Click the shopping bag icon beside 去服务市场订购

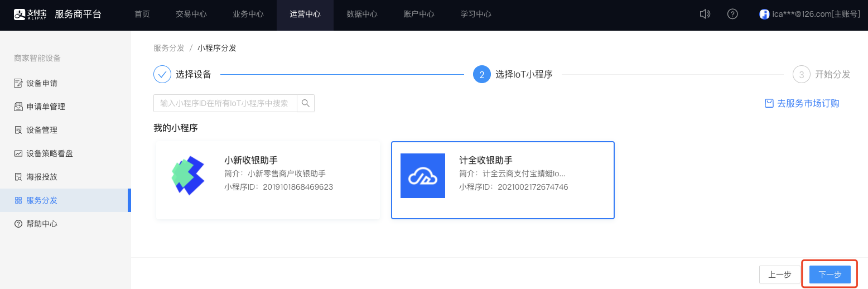coord(769,103)
